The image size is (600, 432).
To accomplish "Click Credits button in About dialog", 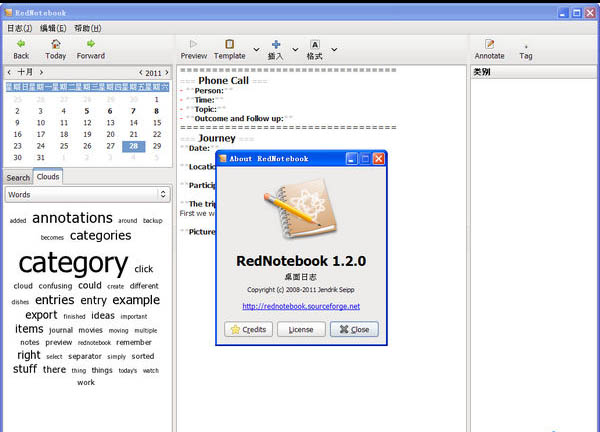I will [x=248, y=329].
